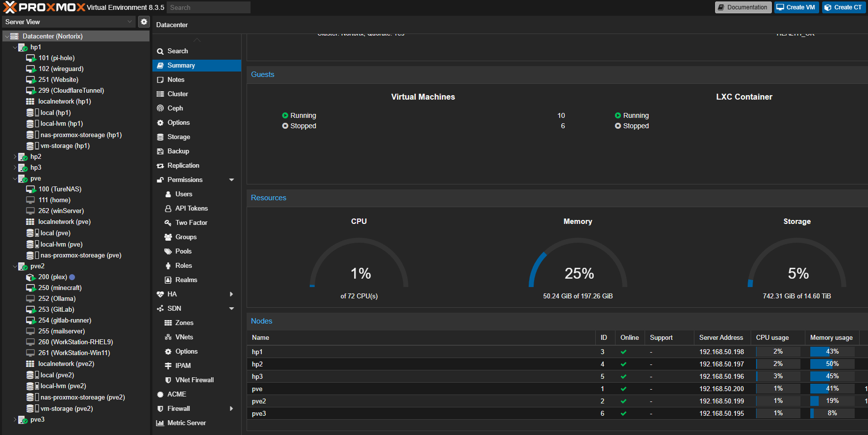Viewport: 868px width, 435px height.
Task: Click the Ceph icon in menu
Action: tap(160, 109)
